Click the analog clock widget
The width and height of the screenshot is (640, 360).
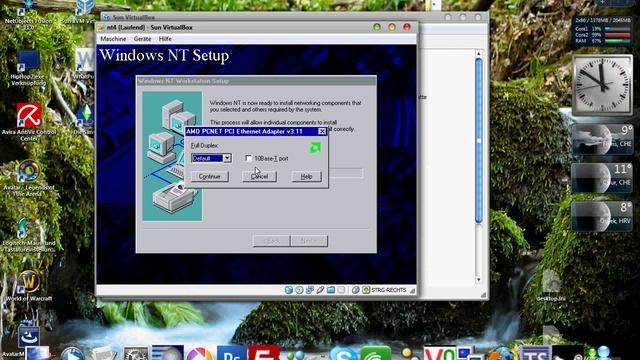click(x=602, y=85)
